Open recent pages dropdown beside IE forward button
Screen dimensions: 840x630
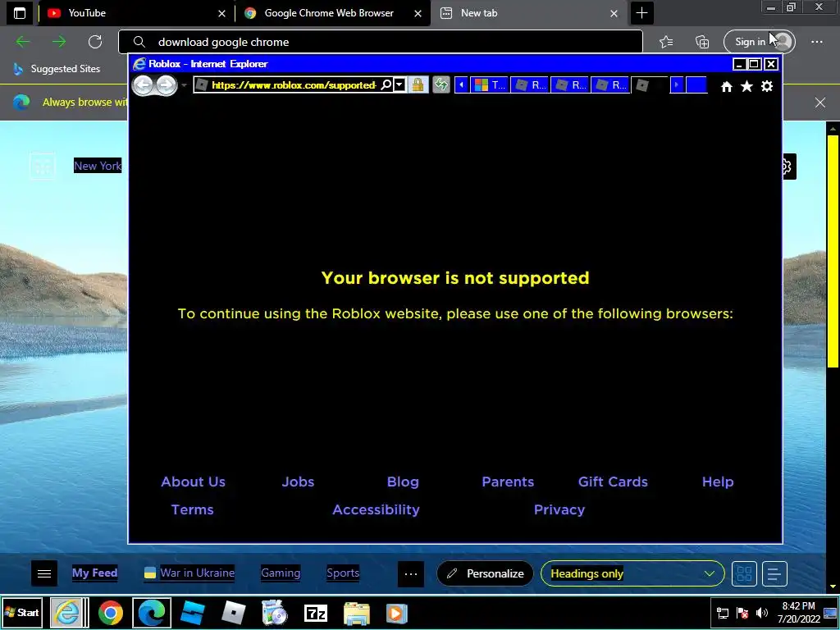point(185,85)
